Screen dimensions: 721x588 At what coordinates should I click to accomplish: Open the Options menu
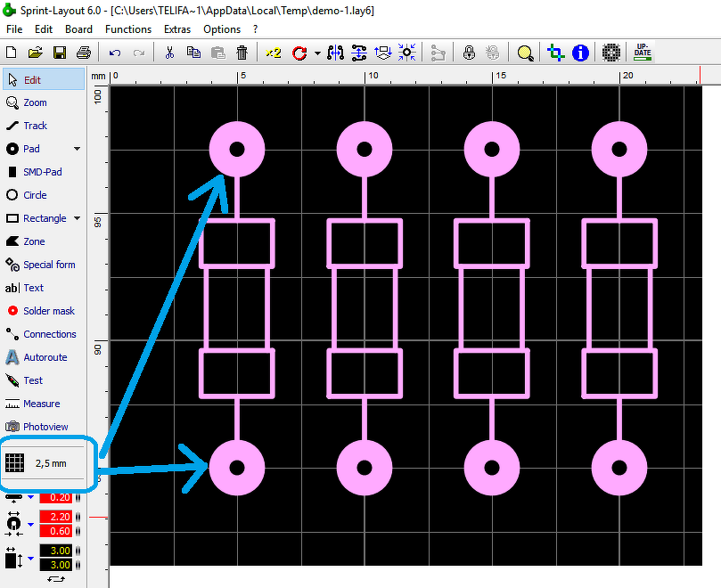click(222, 29)
